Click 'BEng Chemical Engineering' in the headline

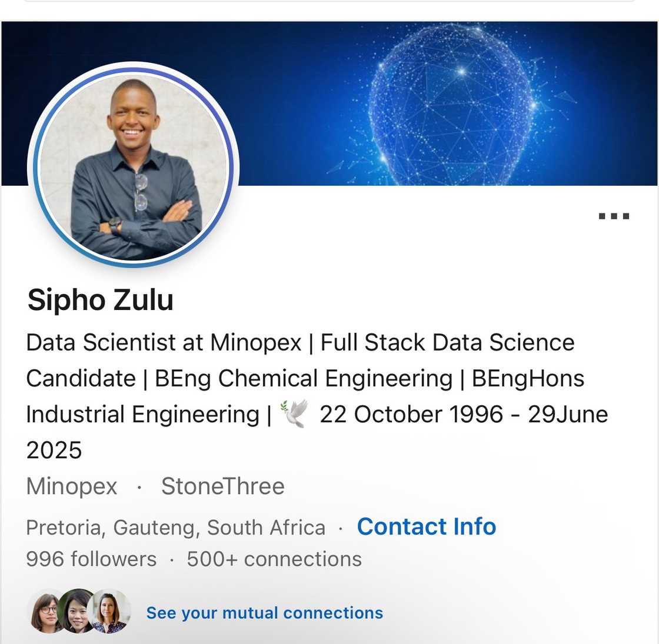tap(303, 378)
